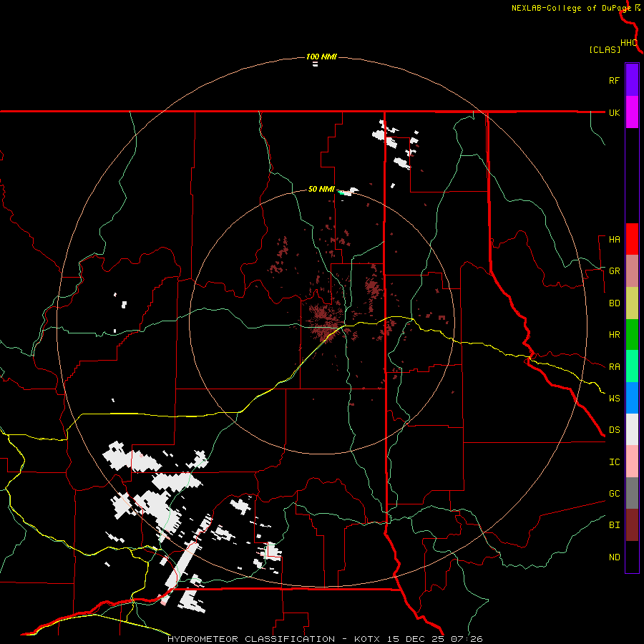Click the WS legend label
The width and height of the screenshot is (644, 644).
coord(614,399)
